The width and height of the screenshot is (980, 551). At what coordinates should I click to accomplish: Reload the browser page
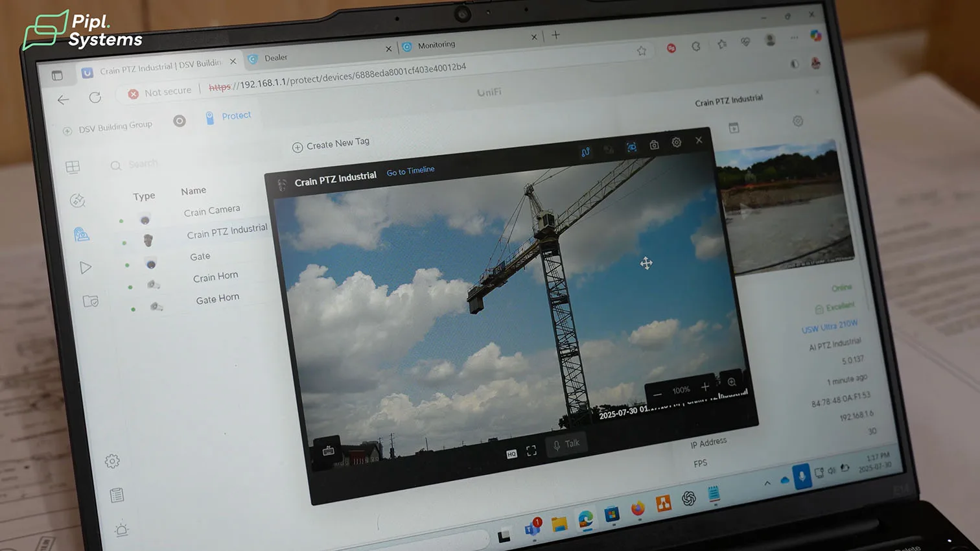95,97
